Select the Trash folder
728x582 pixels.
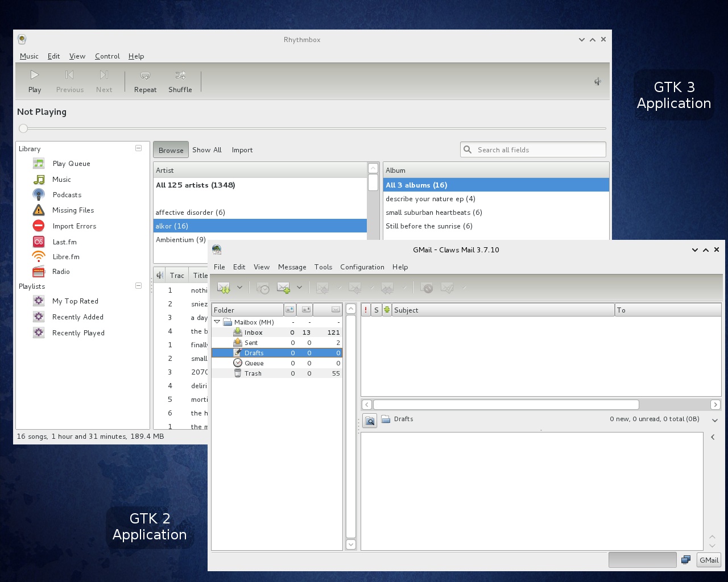tap(277, 373)
